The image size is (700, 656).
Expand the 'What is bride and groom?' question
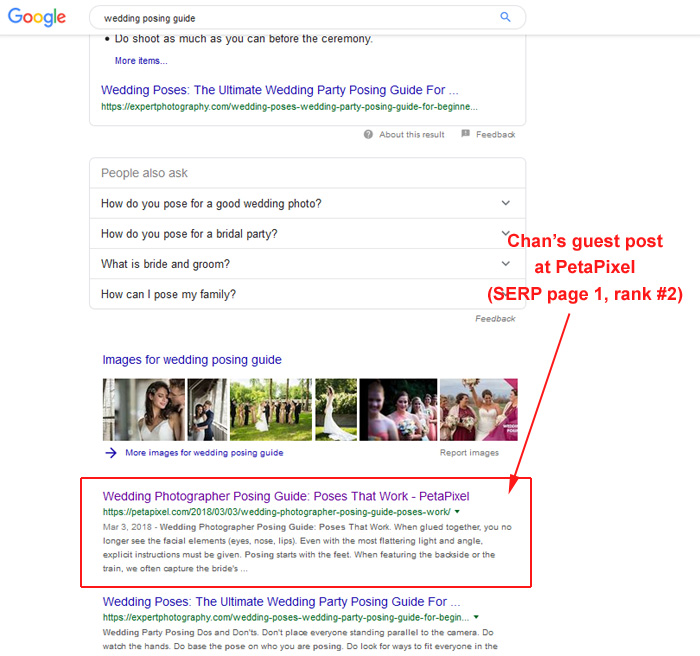(x=505, y=264)
